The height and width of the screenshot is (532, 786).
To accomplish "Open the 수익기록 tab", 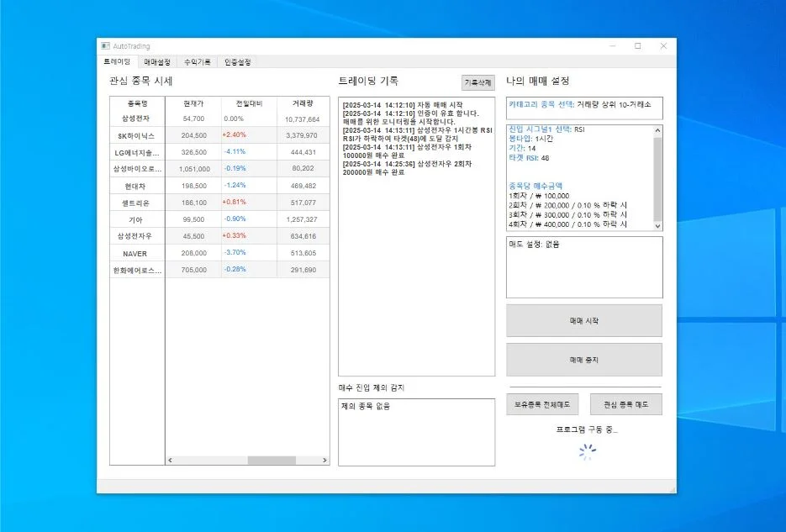I will click(198, 62).
